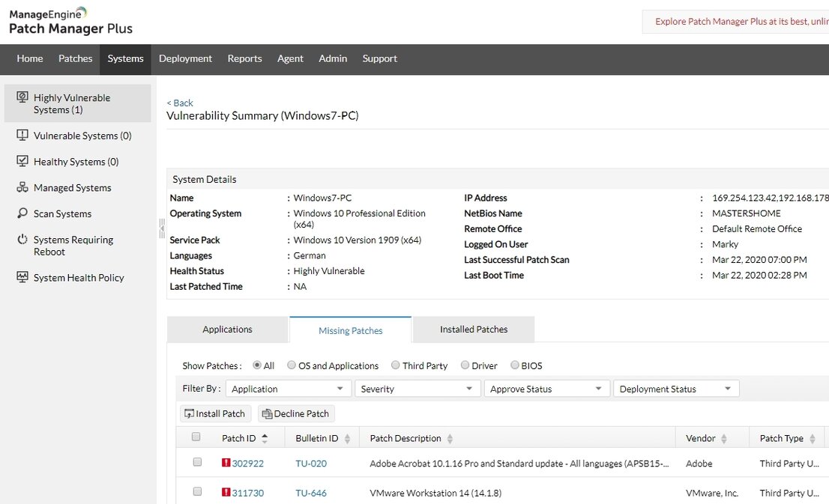Image resolution: width=829 pixels, height=504 pixels.
Task: Open the Deployment menu in navigation bar
Action: coord(185,58)
